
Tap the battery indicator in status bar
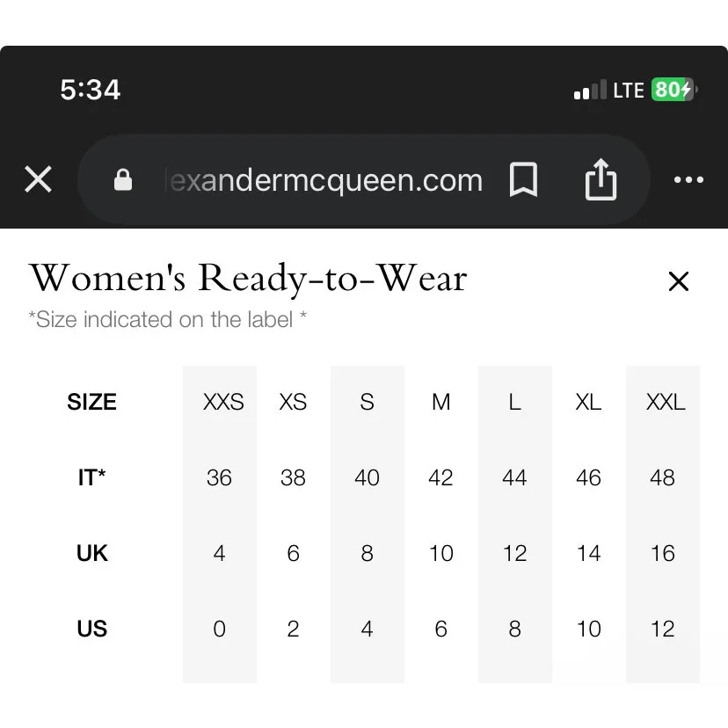pyautogui.click(x=674, y=90)
